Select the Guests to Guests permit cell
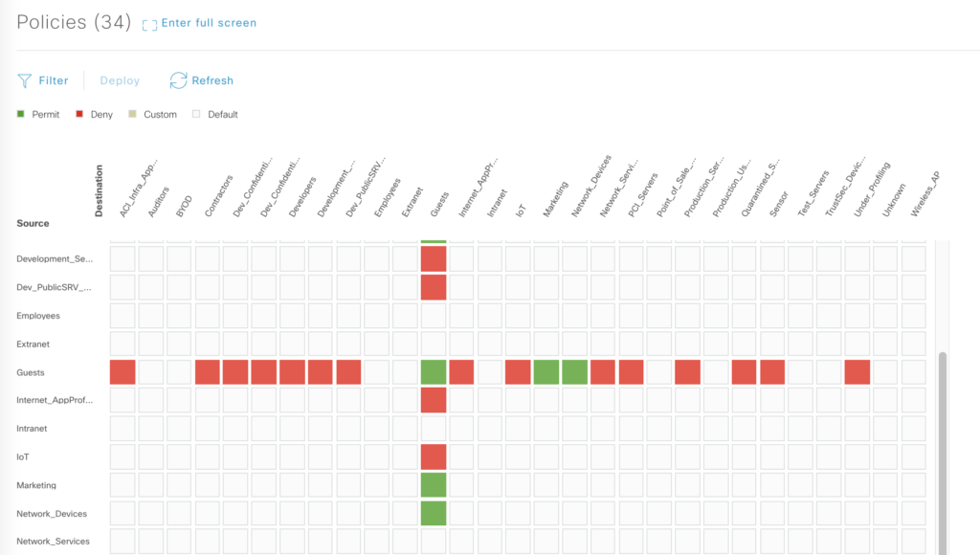The image size is (980, 555). pos(434,372)
